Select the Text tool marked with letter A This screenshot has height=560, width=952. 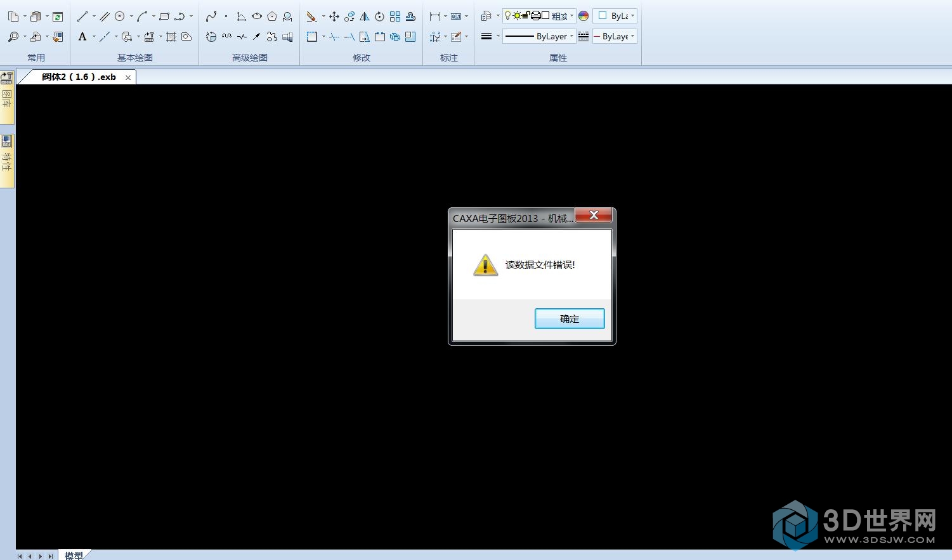click(x=82, y=37)
